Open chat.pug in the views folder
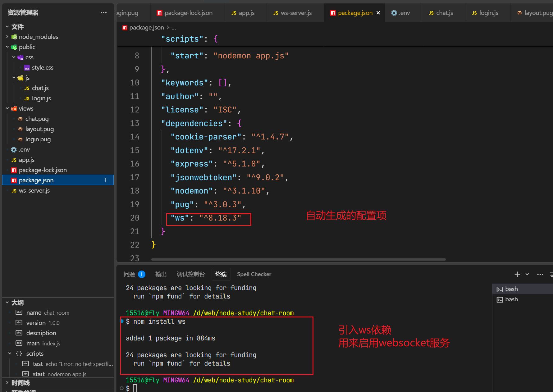Image resolution: width=553 pixels, height=392 pixels. [x=37, y=119]
